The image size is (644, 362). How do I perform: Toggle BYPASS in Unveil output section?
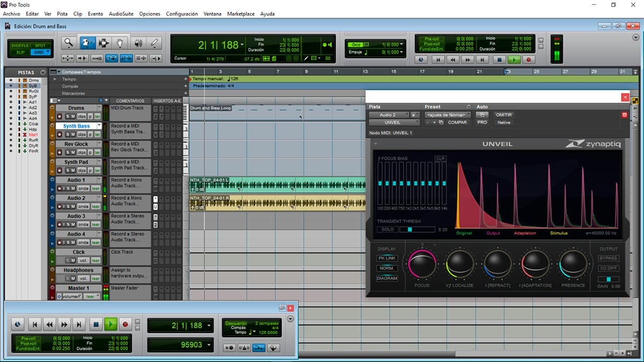608,258
